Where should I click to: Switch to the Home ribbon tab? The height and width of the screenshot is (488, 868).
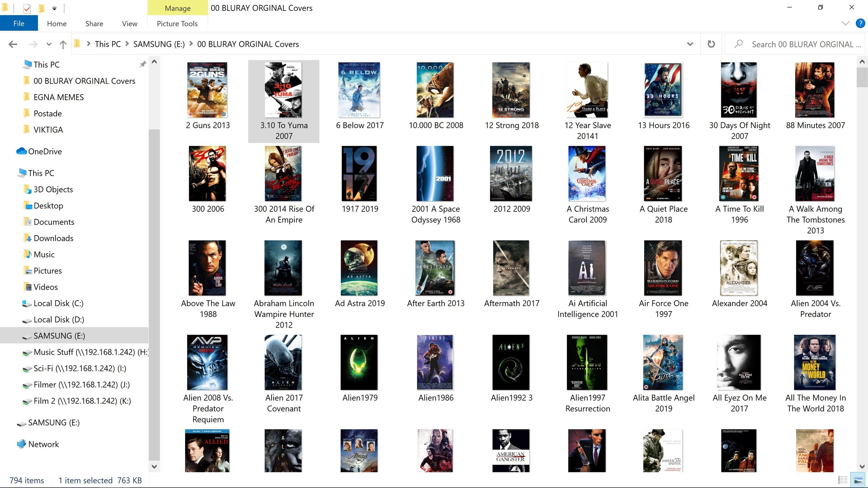click(57, 23)
